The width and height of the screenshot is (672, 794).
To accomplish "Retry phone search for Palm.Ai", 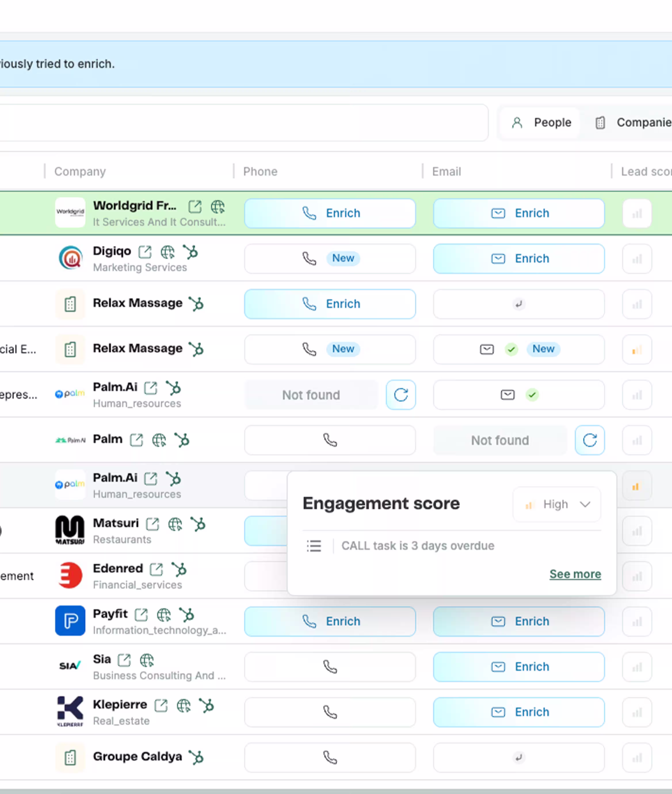I will click(x=400, y=395).
